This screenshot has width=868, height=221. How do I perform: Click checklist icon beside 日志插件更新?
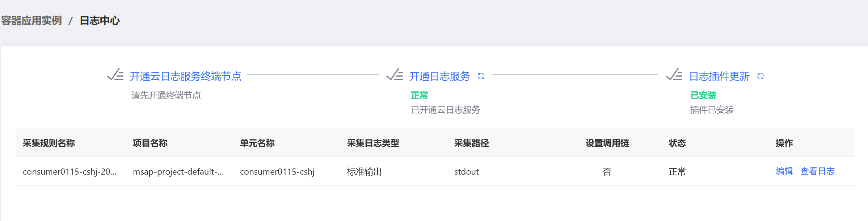(x=674, y=75)
